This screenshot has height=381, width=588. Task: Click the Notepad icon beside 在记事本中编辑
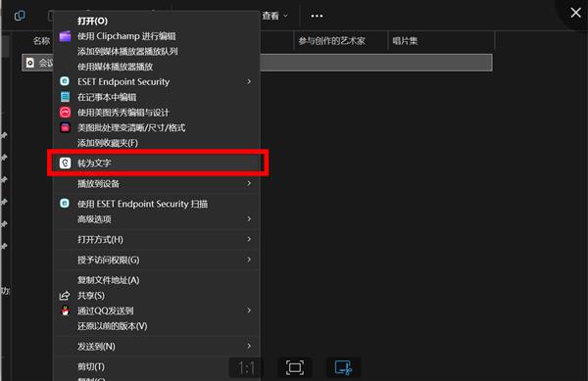click(65, 97)
